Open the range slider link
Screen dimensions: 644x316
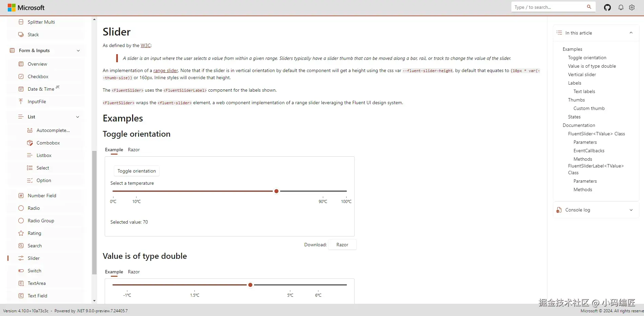[x=166, y=70]
